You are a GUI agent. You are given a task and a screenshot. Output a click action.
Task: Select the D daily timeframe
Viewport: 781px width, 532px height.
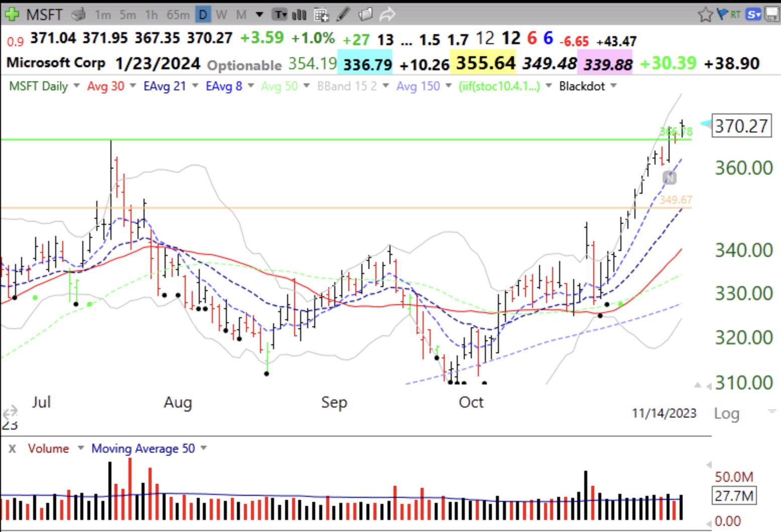[203, 15]
